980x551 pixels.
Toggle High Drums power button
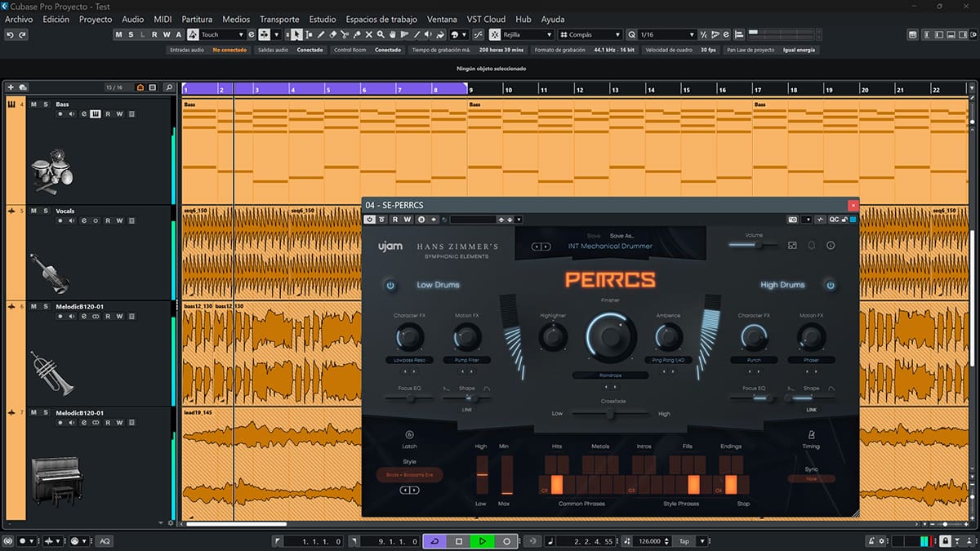(831, 286)
